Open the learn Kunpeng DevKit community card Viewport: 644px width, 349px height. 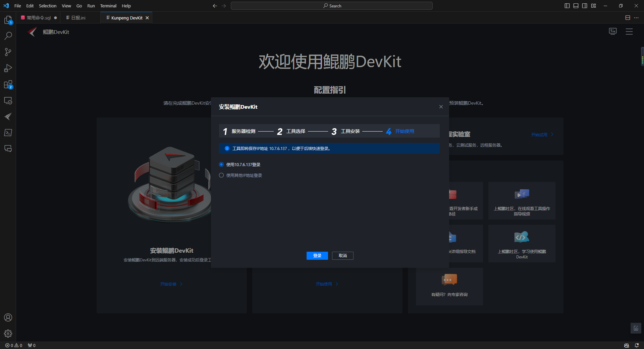(x=522, y=244)
